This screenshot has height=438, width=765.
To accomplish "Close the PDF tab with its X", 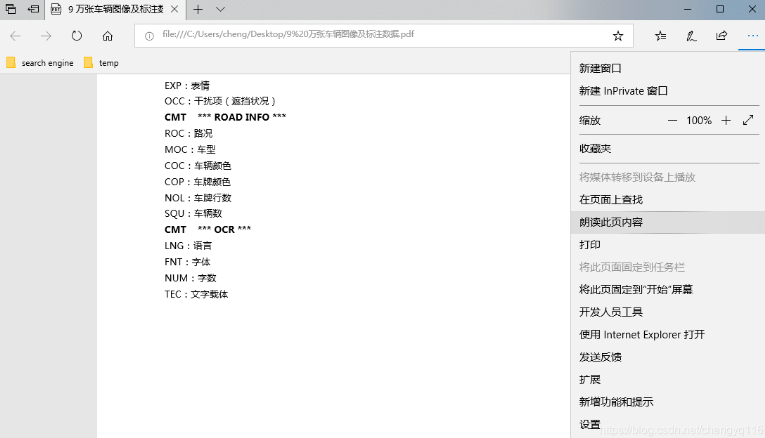I will coord(174,9).
